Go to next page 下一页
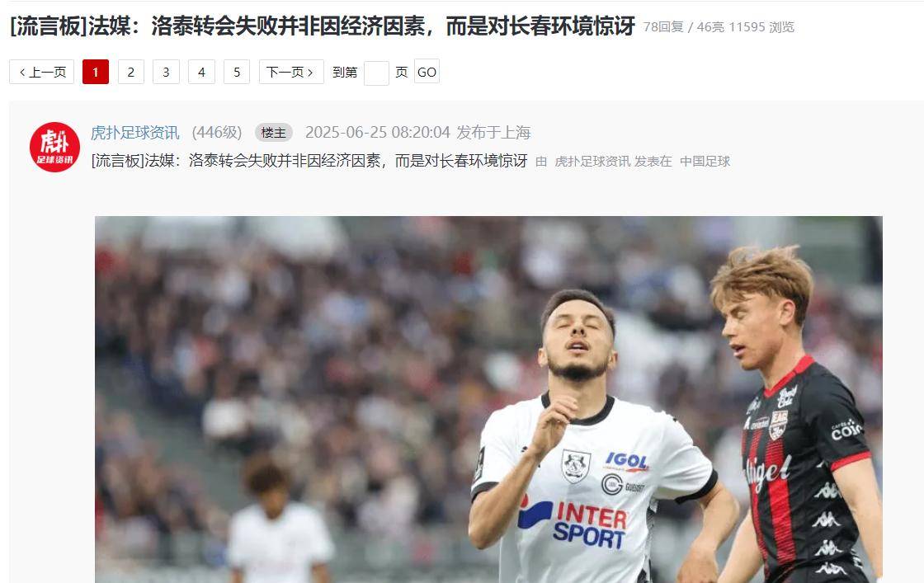Image resolution: width=924 pixels, height=583 pixels. (291, 72)
